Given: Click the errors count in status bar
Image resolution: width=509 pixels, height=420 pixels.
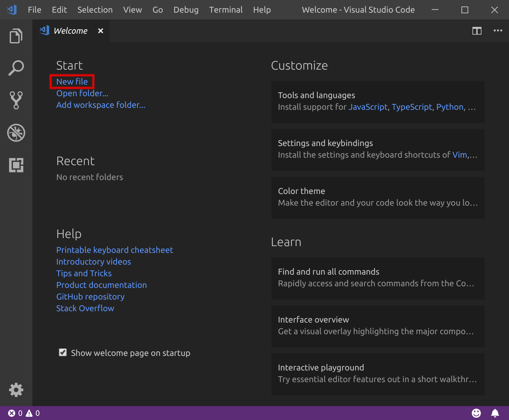Looking at the screenshot, I should (15, 413).
